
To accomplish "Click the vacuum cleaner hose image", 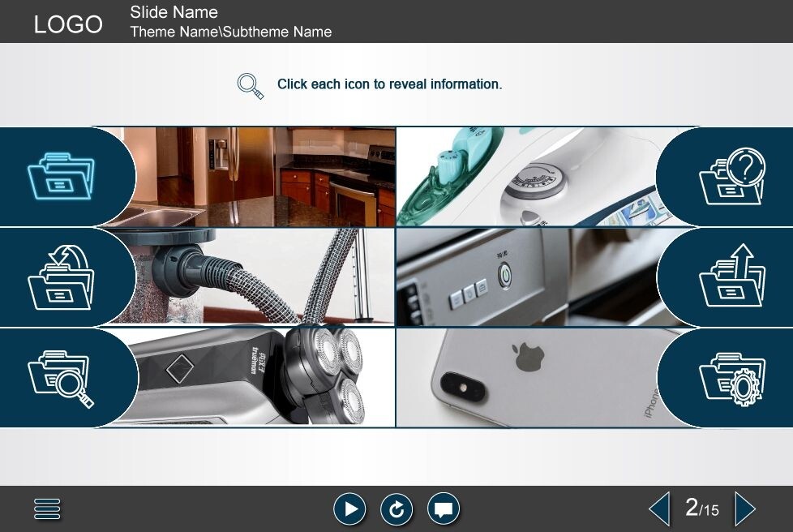I will coord(268,277).
